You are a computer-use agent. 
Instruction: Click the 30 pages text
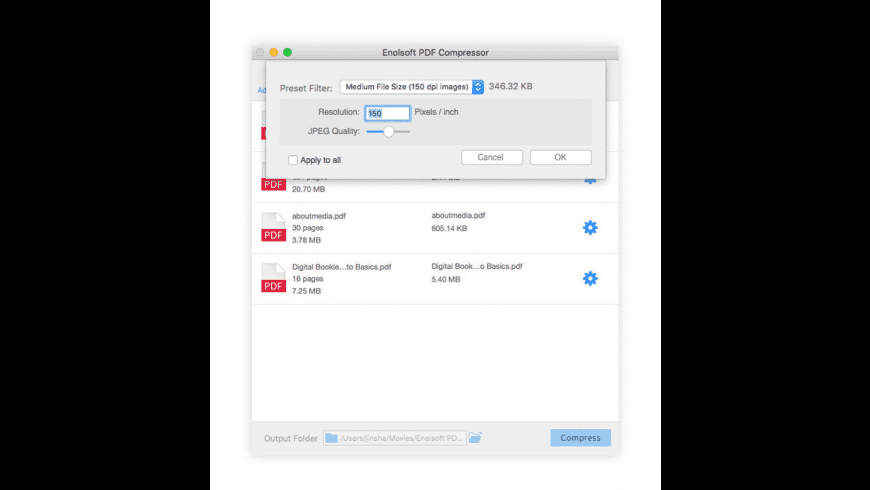[307, 228]
